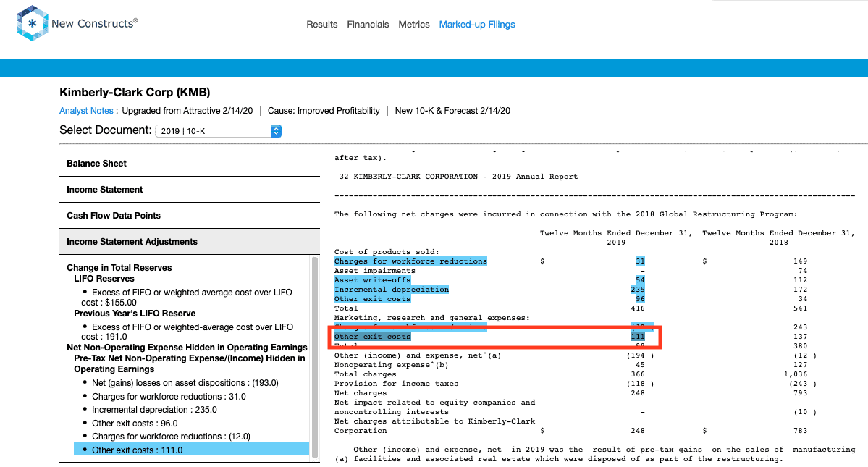Image resolution: width=868 pixels, height=467 pixels.
Task: Click the 1,036 total charges 2018 value
Action: pos(796,374)
